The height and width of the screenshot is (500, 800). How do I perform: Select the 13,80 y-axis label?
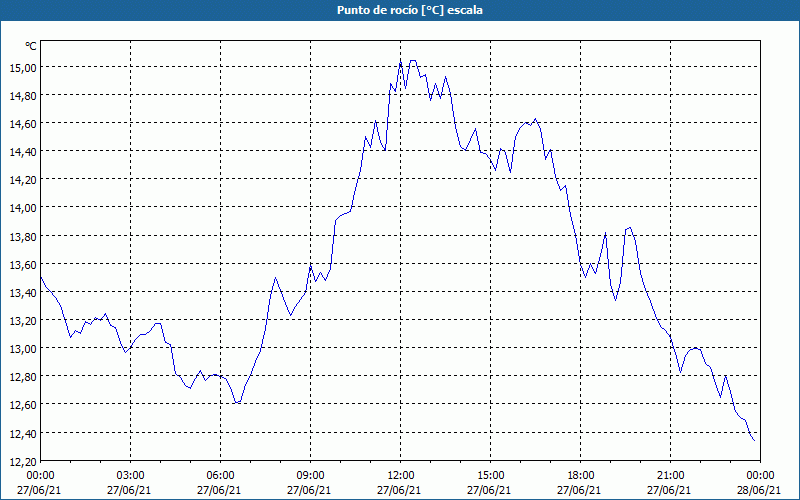(x=23, y=236)
